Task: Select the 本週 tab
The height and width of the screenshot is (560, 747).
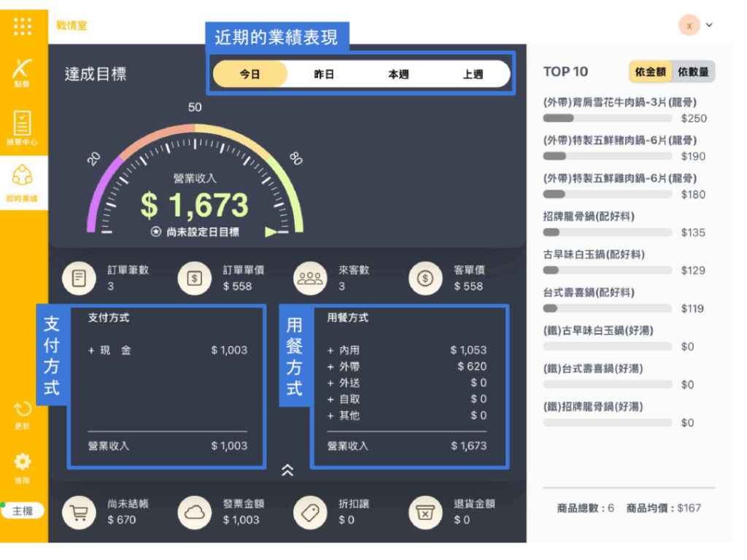Action: coord(398,74)
